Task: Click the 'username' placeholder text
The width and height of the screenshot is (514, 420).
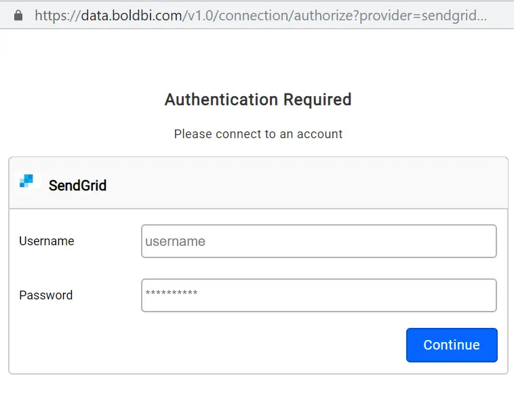Action: [x=175, y=242]
